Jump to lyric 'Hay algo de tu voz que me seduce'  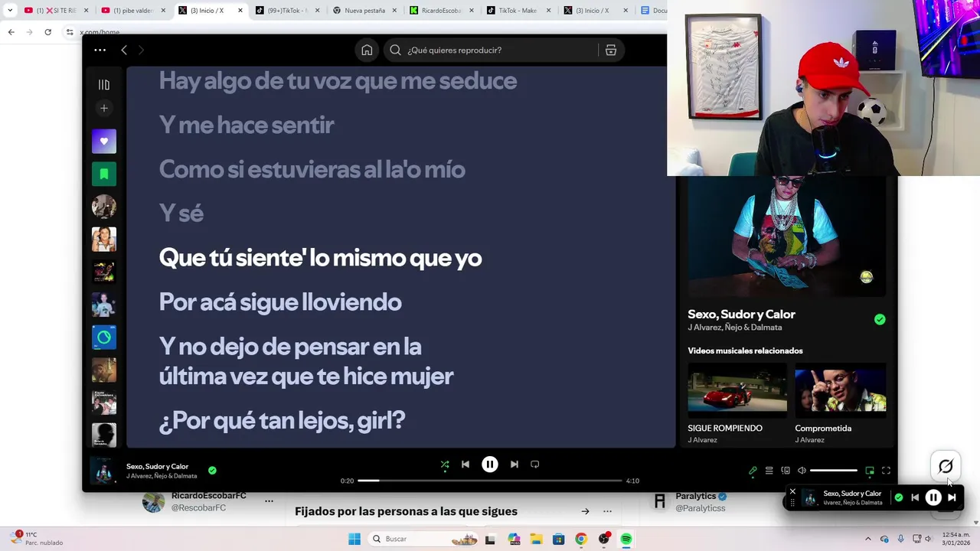pos(338,80)
